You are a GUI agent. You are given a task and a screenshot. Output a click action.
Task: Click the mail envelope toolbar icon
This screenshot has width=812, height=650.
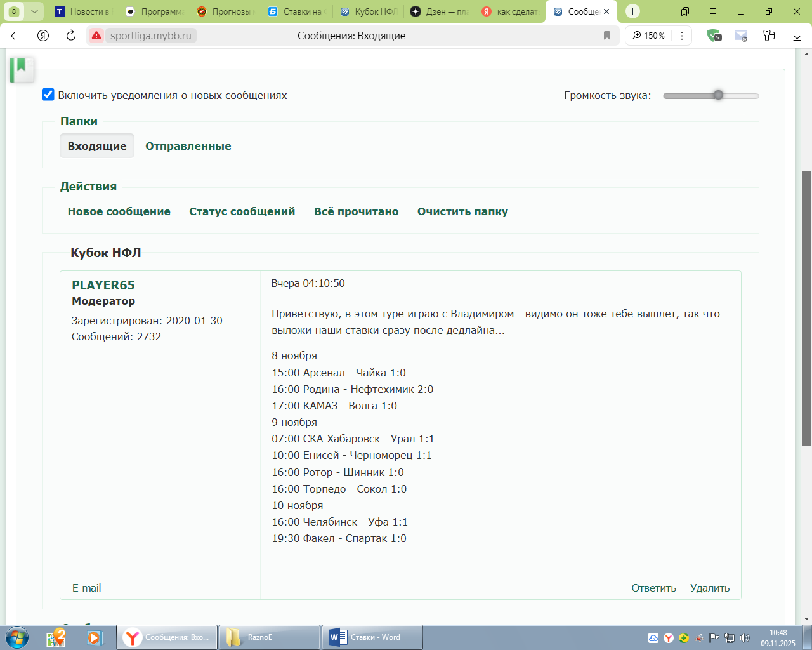point(740,36)
